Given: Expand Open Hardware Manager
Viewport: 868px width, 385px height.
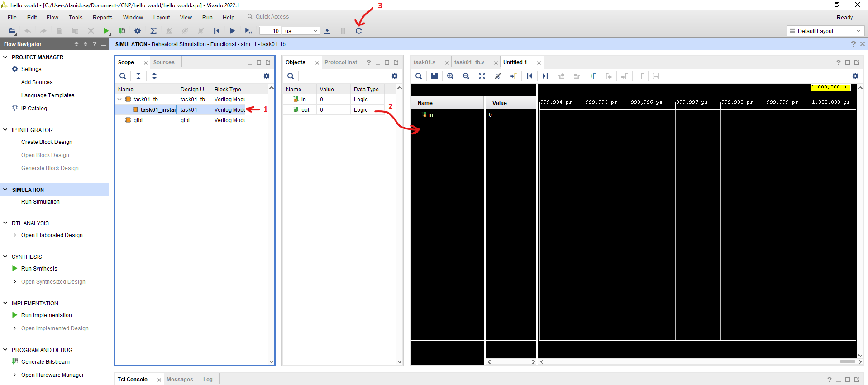Looking at the screenshot, I should pyautogui.click(x=15, y=375).
